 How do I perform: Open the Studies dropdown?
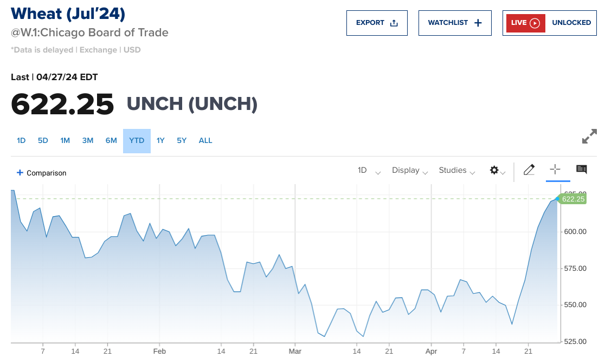click(x=457, y=170)
